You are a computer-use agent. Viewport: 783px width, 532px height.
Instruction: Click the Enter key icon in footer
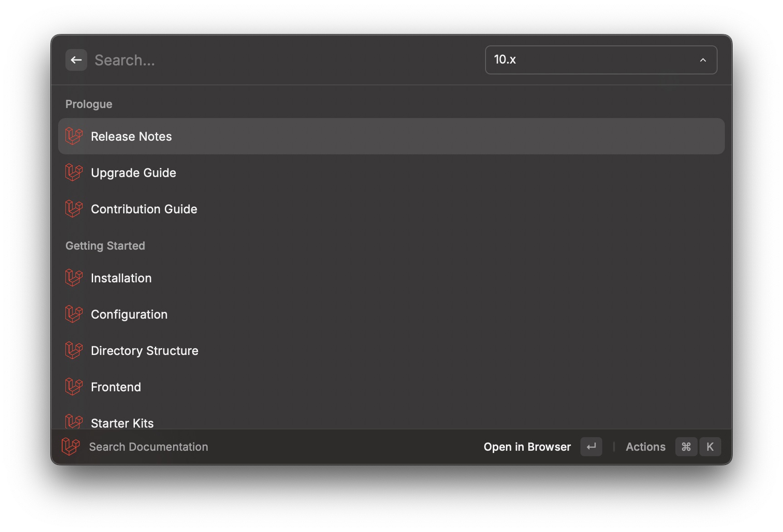(591, 447)
